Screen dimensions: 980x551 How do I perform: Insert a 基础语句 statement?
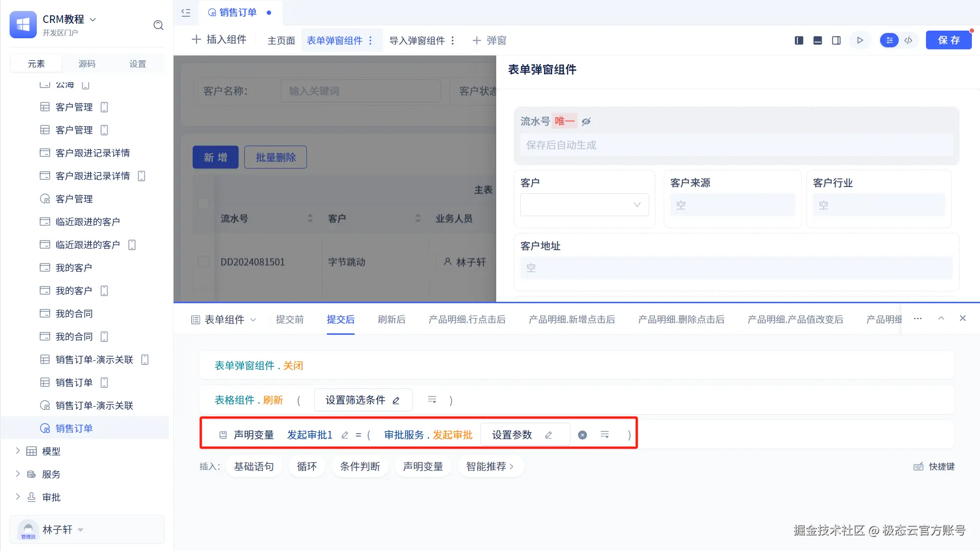click(254, 466)
